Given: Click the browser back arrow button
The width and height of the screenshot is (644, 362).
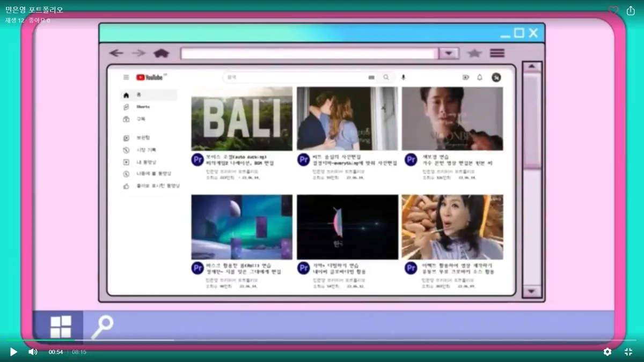Looking at the screenshot, I should tap(116, 53).
